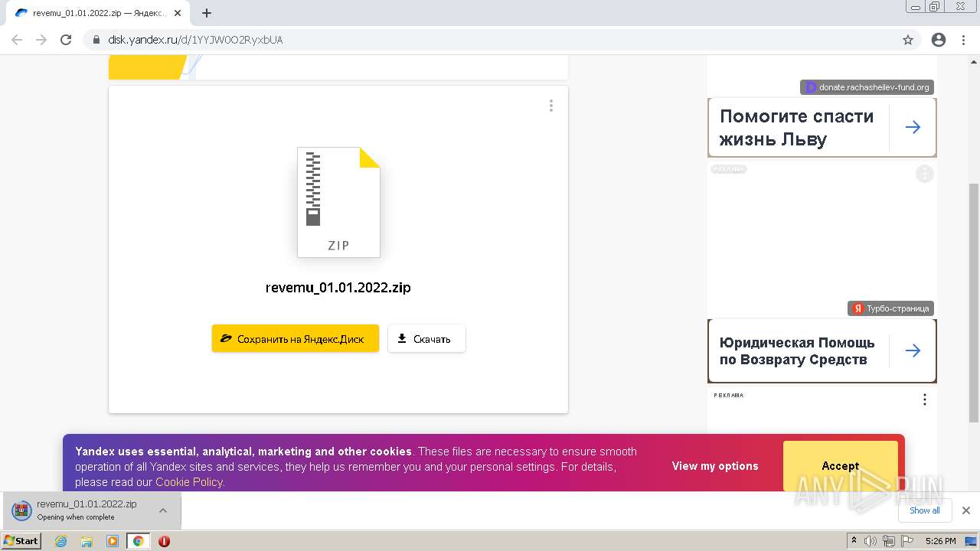Click the browser back arrow

coord(17,40)
